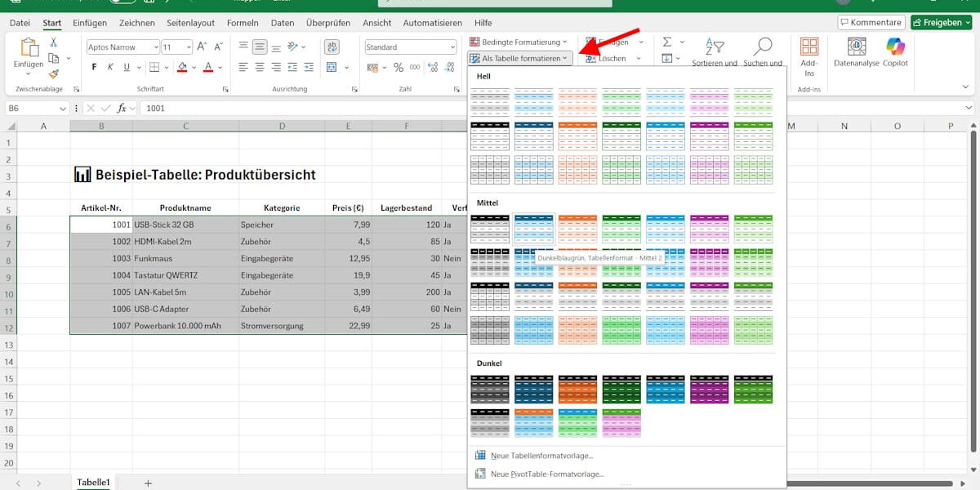Decrease font size with smaller A icon

(219, 47)
